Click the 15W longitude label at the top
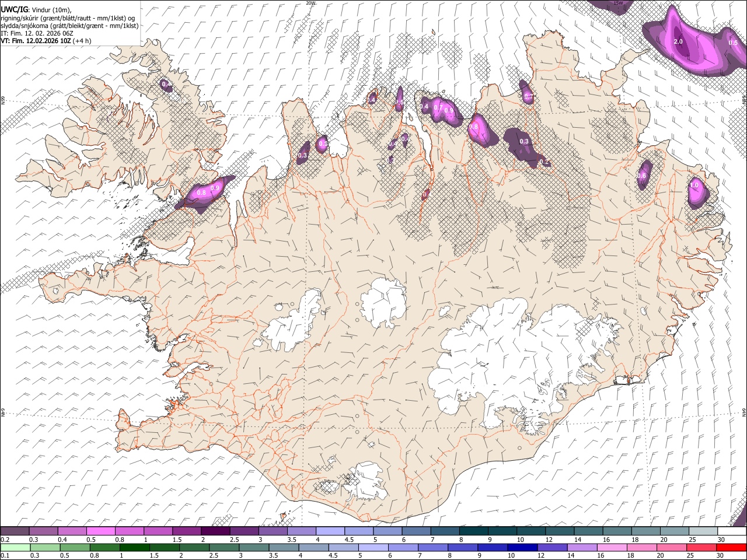The width and height of the screenshot is (747, 560). click(618, 3)
